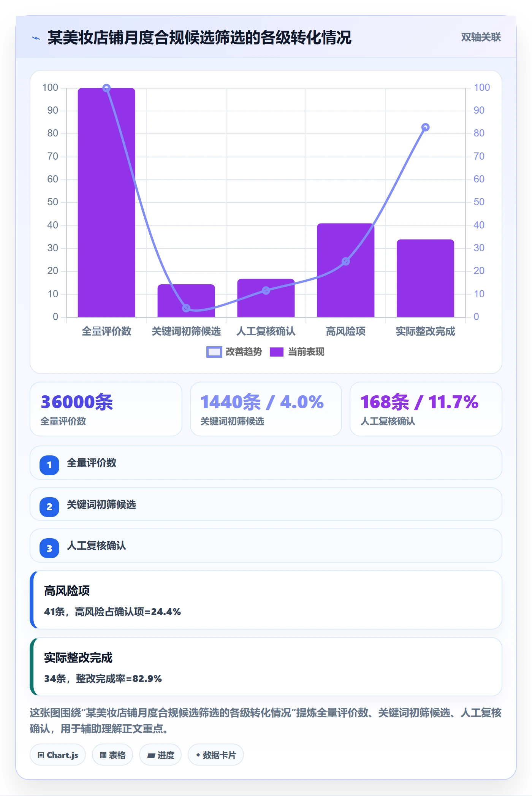The height and width of the screenshot is (796, 532).
Task: Select the 关键词初筛候选 purple bar
Action: (186, 300)
